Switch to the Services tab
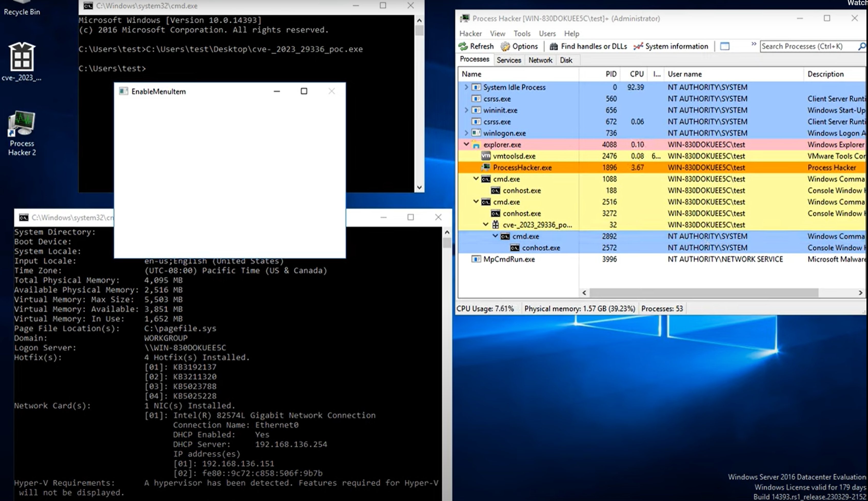The height and width of the screenshot is (501, 868). pyautogui.click(x=509, y=60)
